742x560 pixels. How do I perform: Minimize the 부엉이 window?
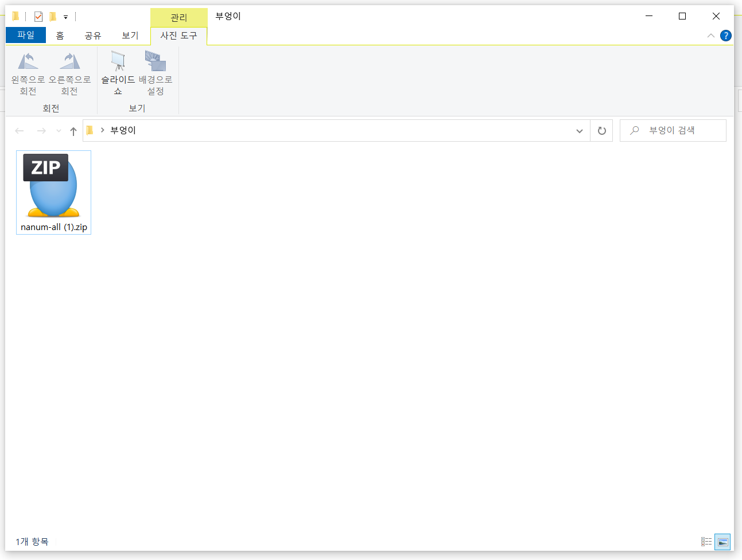[x=649, y=16]
